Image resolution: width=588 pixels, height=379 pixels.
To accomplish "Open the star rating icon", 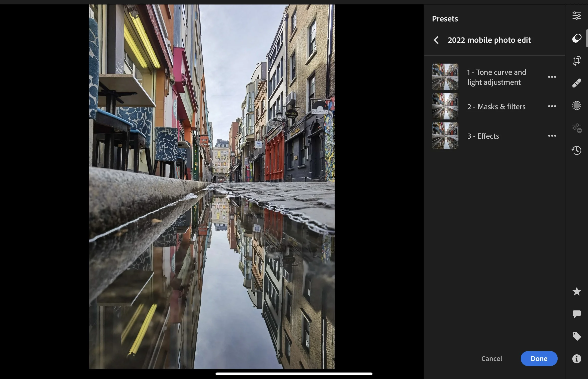I will [x=577, y=291].
